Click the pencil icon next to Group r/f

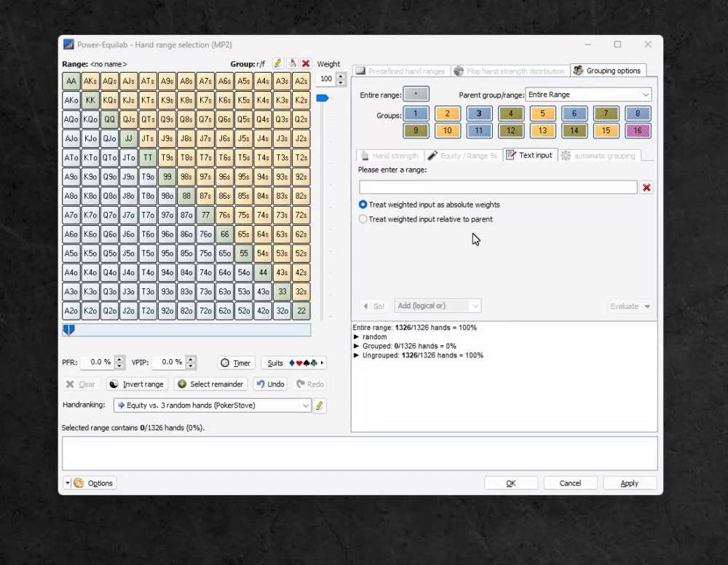(x=277, y=63)
